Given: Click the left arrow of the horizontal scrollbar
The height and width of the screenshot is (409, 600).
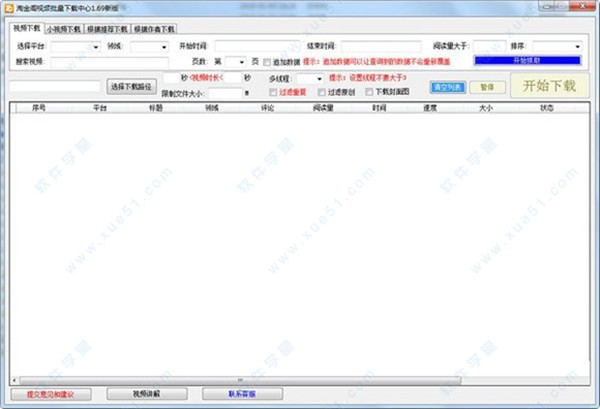Looking at the screenshot, I should click(x=15, y=380).
